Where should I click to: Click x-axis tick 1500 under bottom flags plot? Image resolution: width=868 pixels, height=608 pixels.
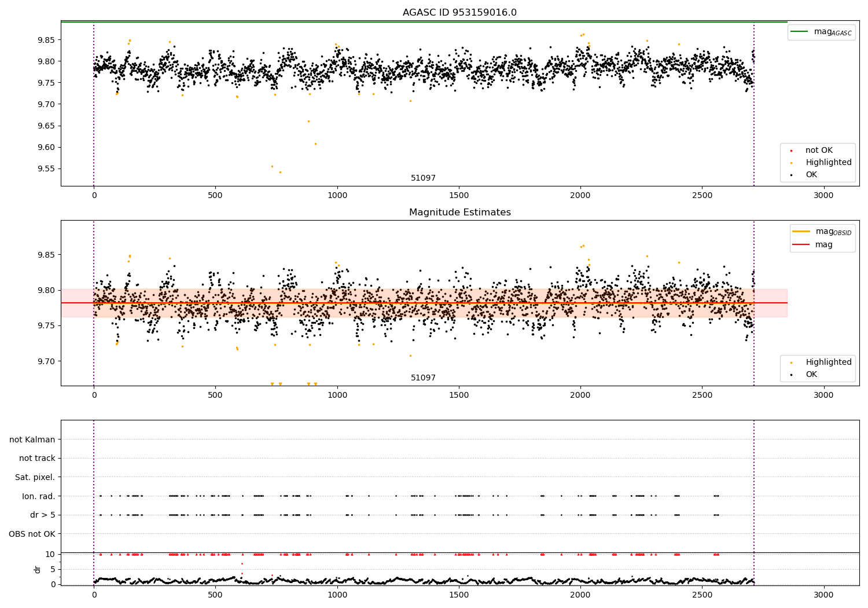pyautogui.click(x=459, y=595)
